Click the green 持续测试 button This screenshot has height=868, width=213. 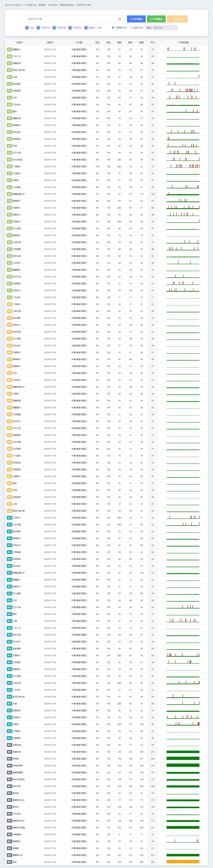[x=156, y=19]
